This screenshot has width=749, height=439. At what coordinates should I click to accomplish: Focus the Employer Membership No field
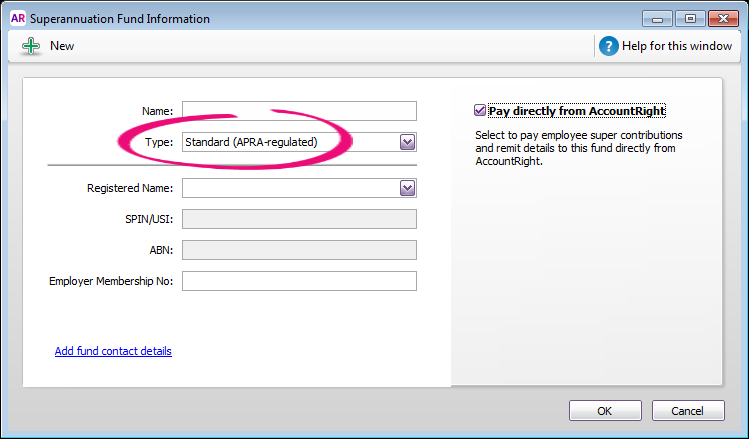point(298,281)
